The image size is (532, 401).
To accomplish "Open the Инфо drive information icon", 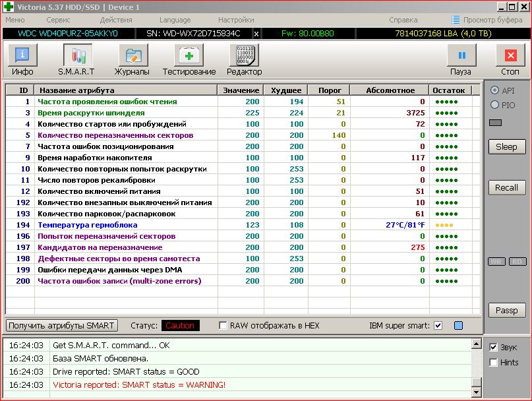I will (x=22, y=55).
